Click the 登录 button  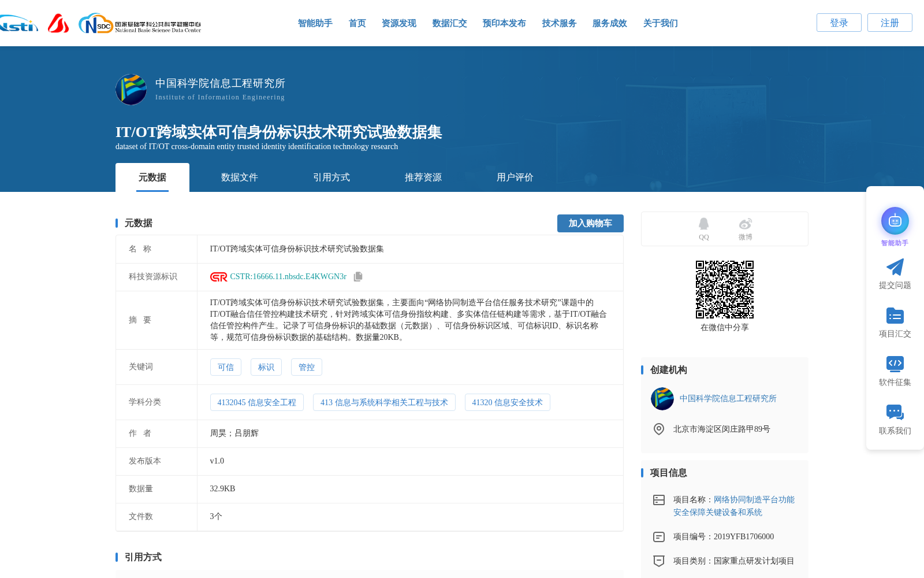[839, 23]
